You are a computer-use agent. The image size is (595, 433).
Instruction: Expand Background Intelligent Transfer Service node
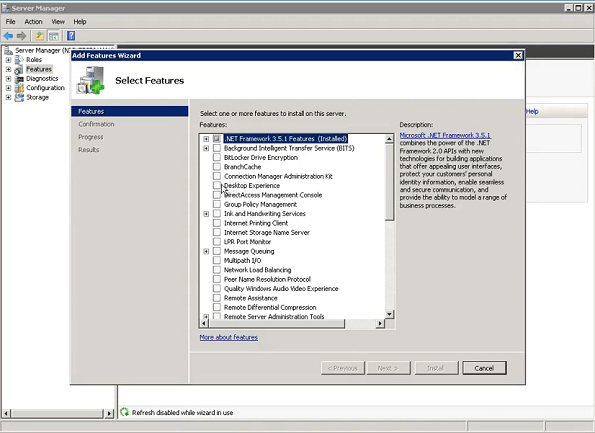[206, 148]
